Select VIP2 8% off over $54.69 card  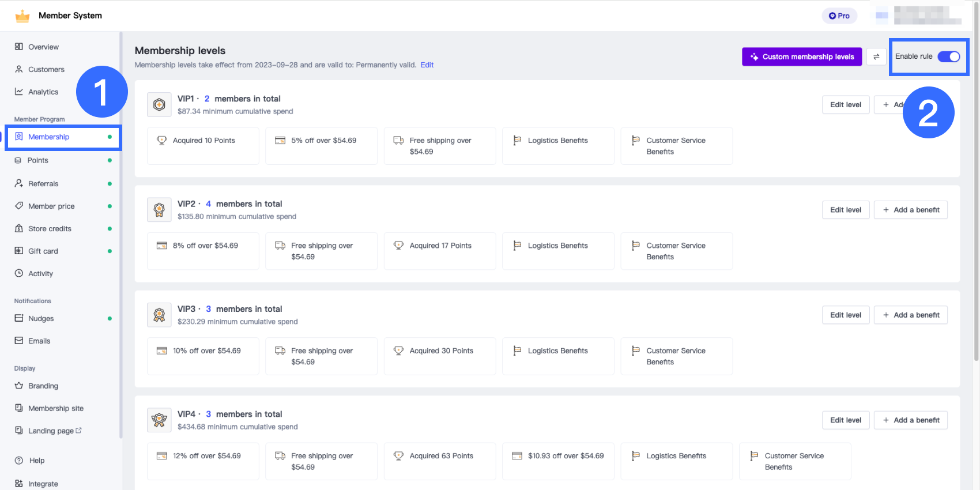(x=203, y=251)
